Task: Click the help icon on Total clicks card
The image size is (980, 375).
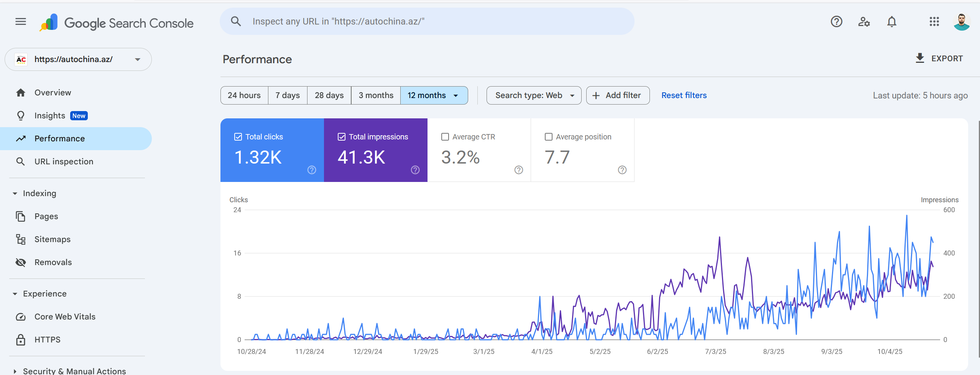Action: tap(312, 170)
